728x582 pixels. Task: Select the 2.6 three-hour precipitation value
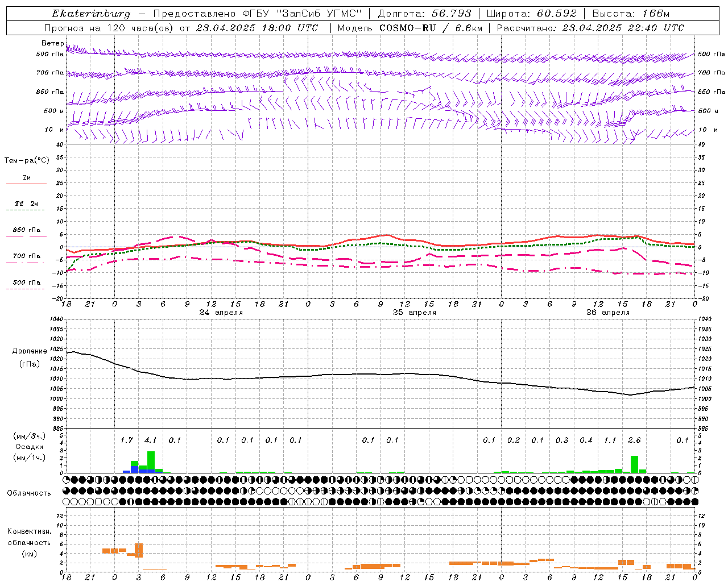[634, 440]
